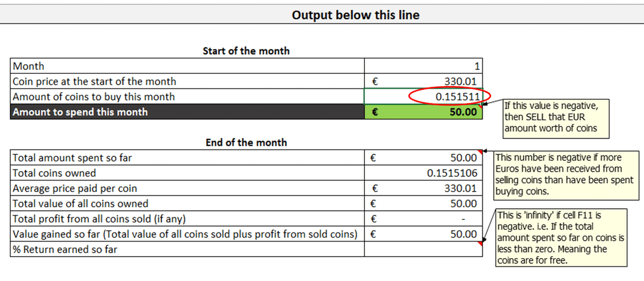644x281 pixels.
Task: Click the 'This is infinity' comment box
Action: click(x=561, y=237)
